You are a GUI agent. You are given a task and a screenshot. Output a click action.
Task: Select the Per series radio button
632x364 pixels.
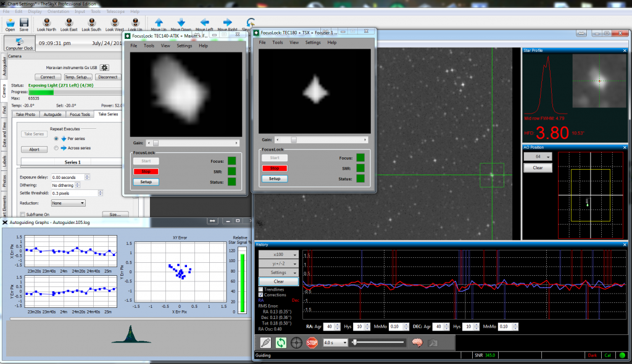56,138
